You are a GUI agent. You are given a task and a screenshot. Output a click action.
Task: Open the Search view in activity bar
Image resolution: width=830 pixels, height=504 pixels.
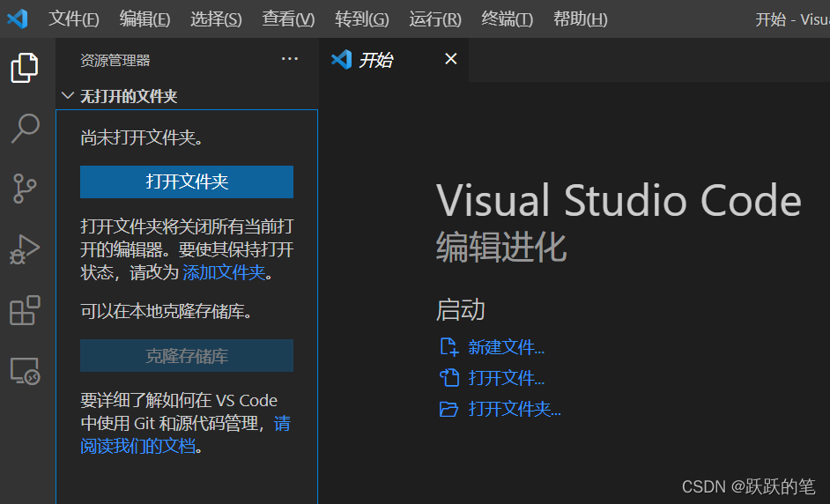25,128
